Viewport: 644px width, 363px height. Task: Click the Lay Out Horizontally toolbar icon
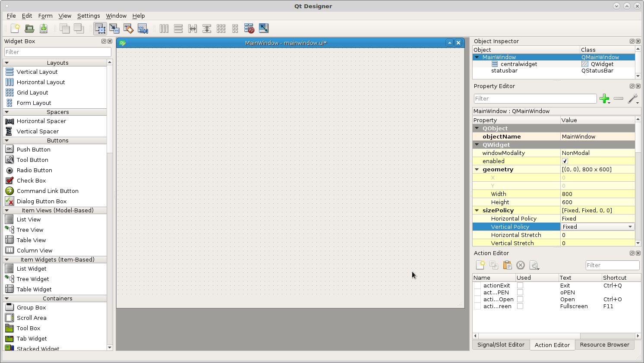(164, 28)
